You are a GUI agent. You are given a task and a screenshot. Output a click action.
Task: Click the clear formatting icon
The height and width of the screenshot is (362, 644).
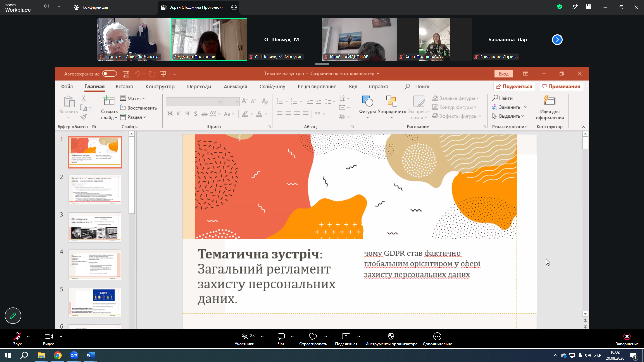265,101
